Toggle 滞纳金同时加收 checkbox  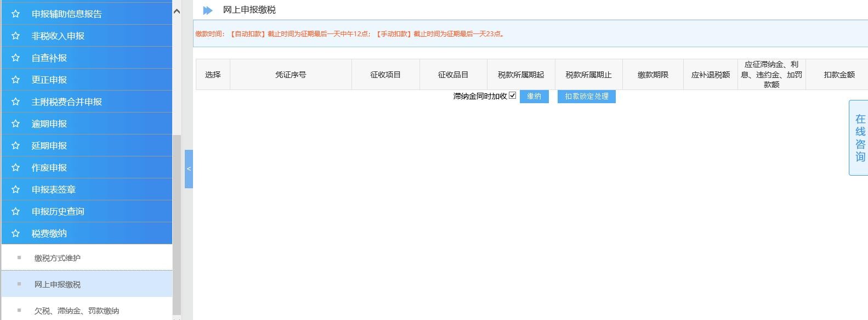pyautogui.click(x=513, y=96)
